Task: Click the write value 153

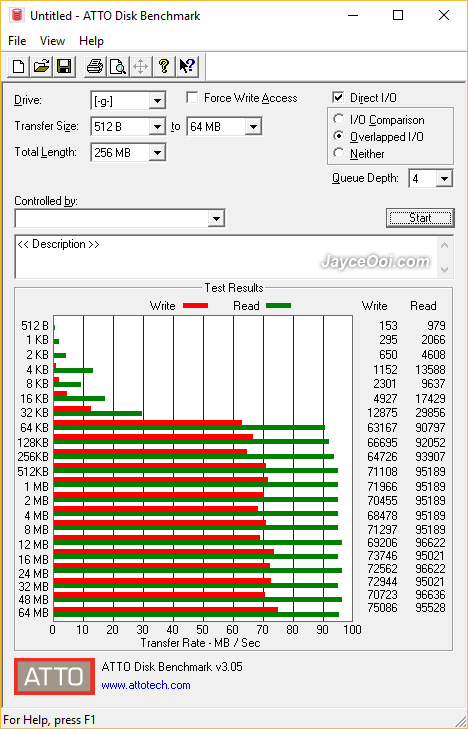Action: pos(388,326)
